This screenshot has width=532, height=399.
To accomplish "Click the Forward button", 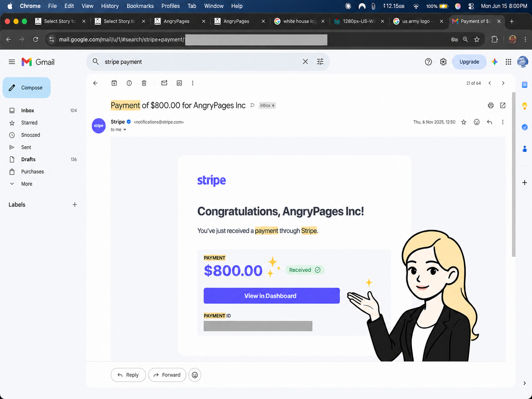I will [x=167, y=375].
